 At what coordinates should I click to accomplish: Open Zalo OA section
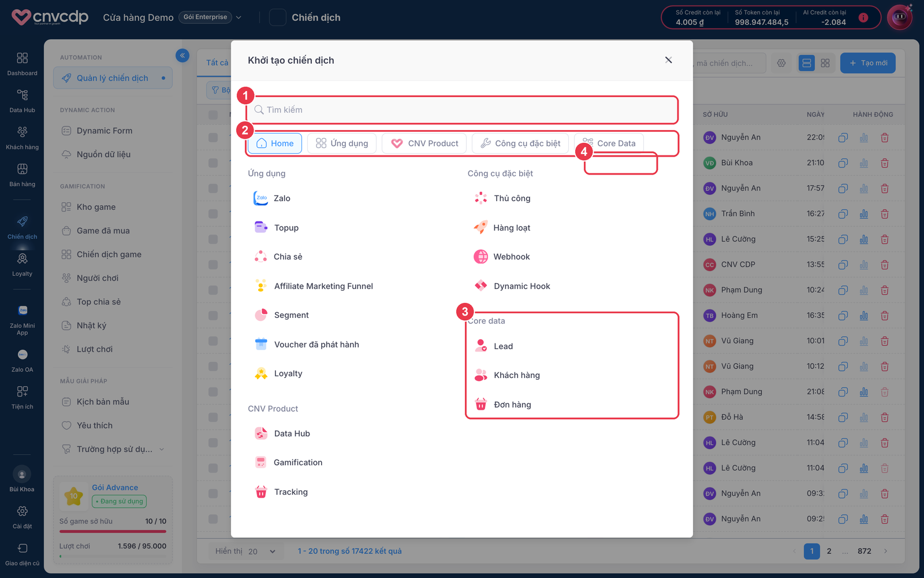[22, 360]
